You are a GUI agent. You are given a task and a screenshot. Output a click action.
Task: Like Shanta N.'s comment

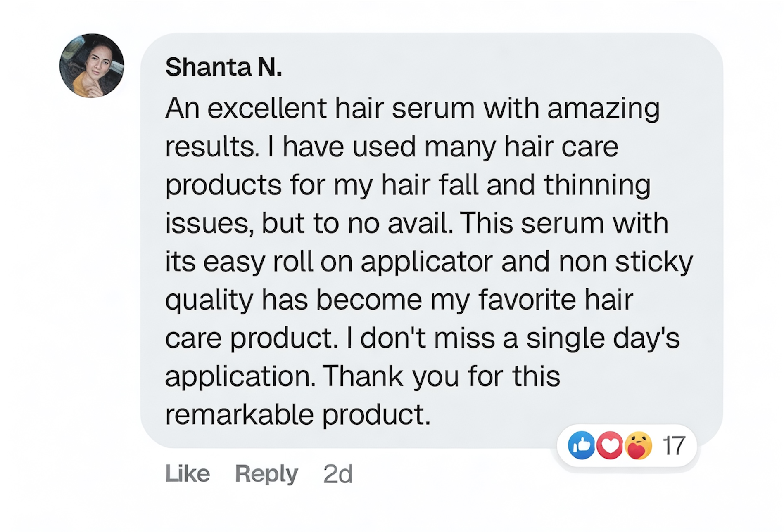click(188, 473)
